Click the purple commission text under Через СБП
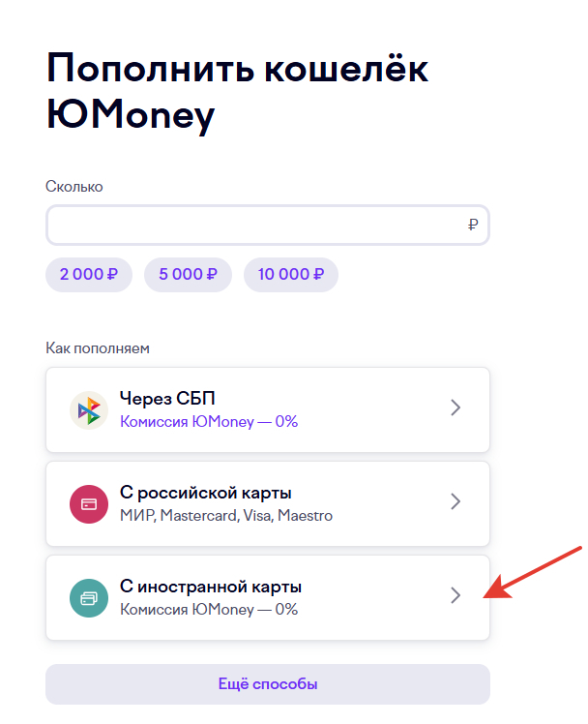This screenshot has width=588, height=724. click(x=209, y=421)
